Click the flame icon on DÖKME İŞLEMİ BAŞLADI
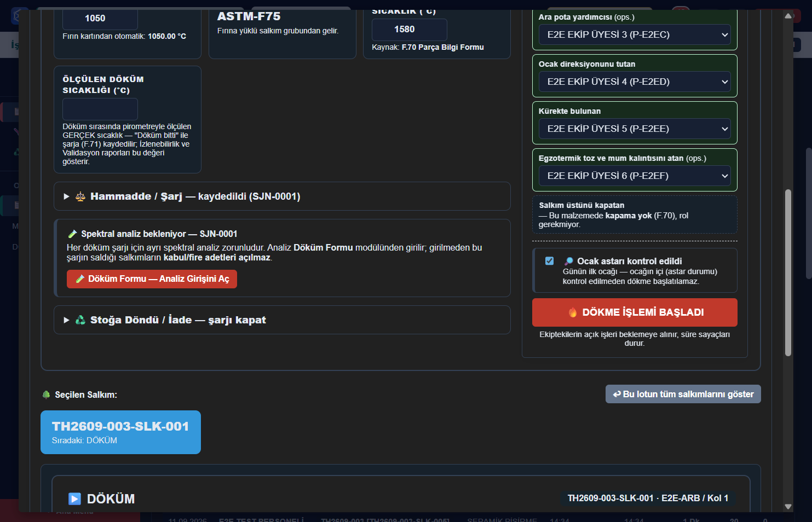 click(573, 312)
